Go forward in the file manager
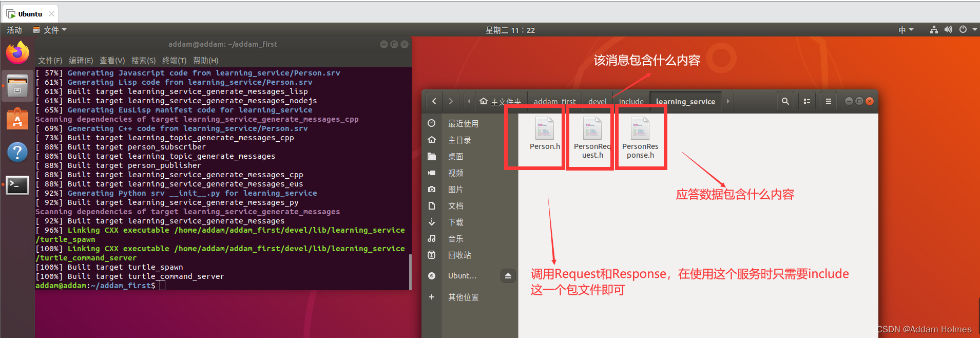 coord(451,101)
